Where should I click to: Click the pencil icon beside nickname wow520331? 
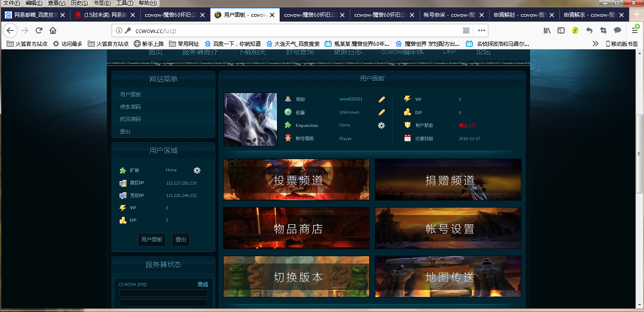click(x=382, y=99)
